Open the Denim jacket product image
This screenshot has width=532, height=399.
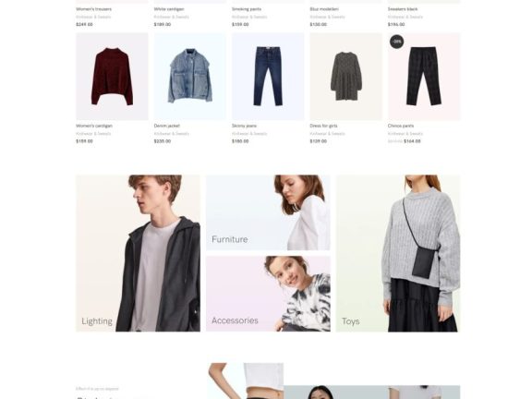coord(190,77)
